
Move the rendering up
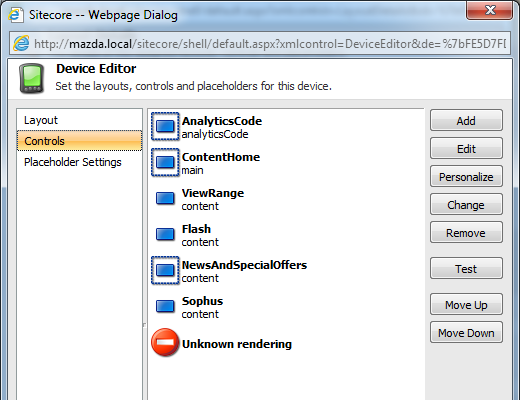click(x=466, y=305)
